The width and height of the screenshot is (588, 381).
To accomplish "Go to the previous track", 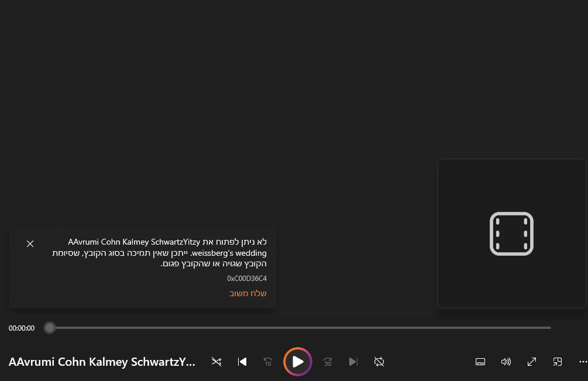I will coord(242,362).
